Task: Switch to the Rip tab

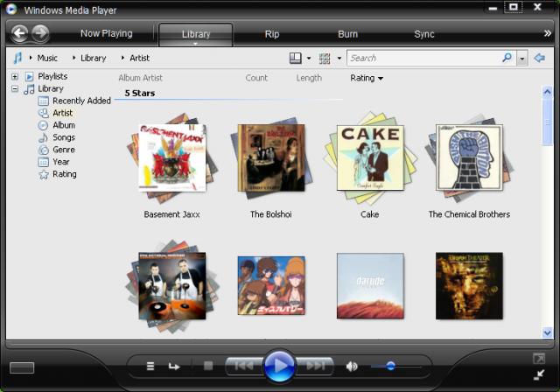Action: 272,34
